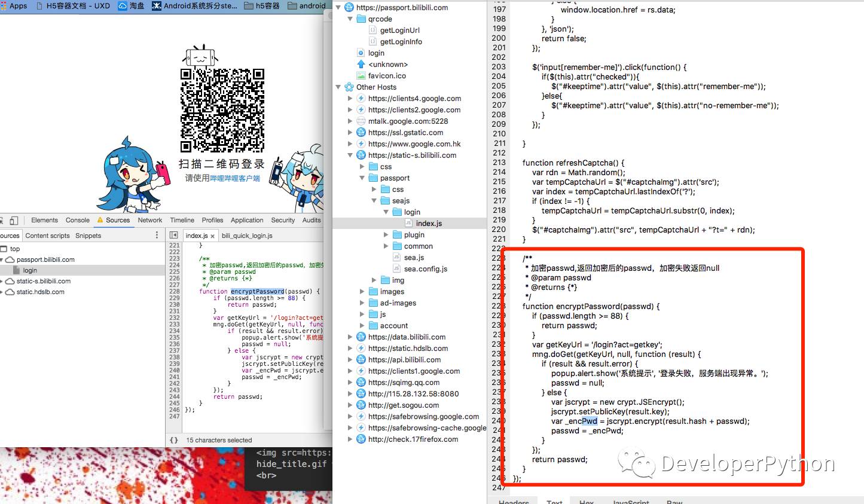Screen dimensions: 864x504
Task: Open the Console tab in DevTools
Action: click(x=78, y=220)
